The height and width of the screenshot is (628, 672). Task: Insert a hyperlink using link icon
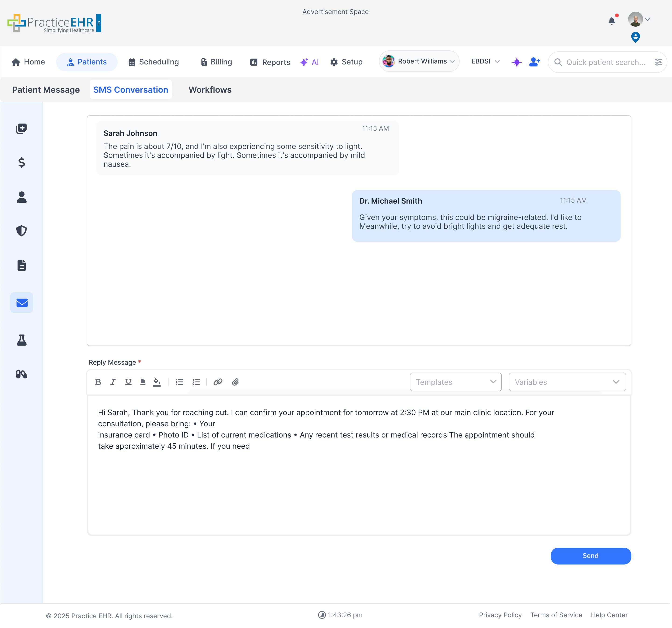click(x=218, y=382)
